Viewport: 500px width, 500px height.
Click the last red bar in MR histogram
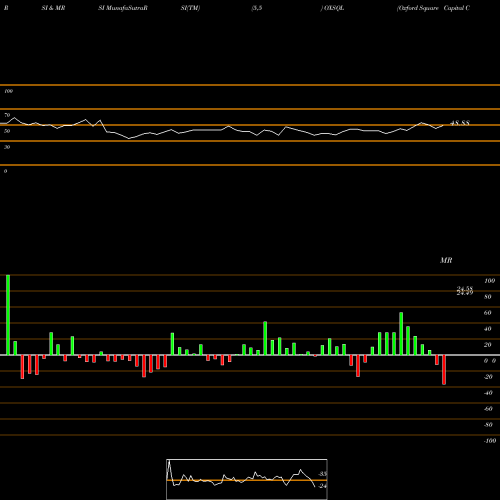pyautogui.click(x=444, y=370)
